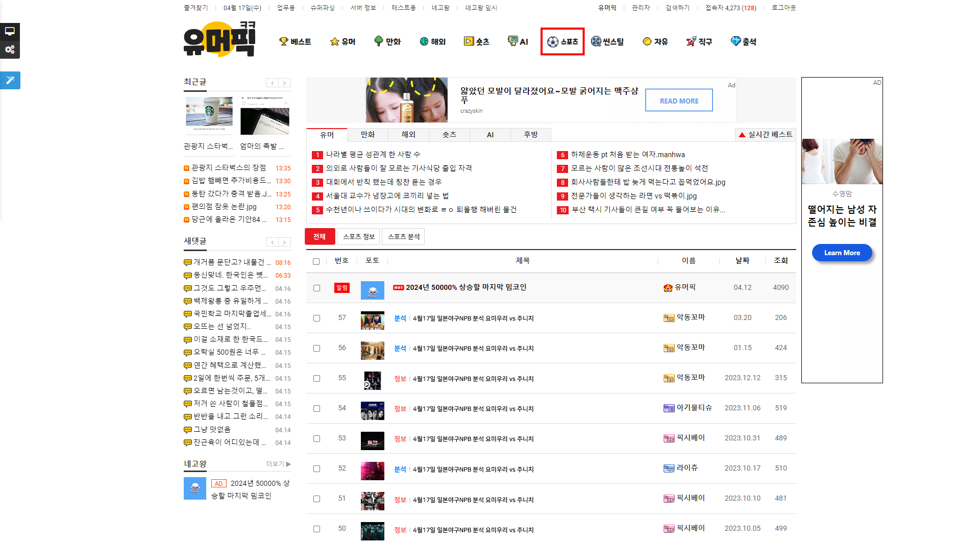Image resolution: width=980 pixels, height=543 pixels.
Task: Open the 베스트 trophy menu icon
Action: pyautogui.click(x=284, y=41)
